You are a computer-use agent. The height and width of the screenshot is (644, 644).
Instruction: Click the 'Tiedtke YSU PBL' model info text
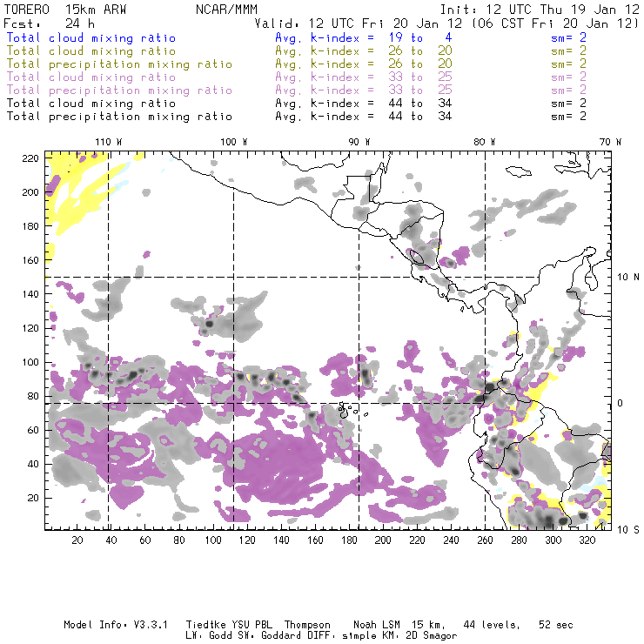coord(229,625)
